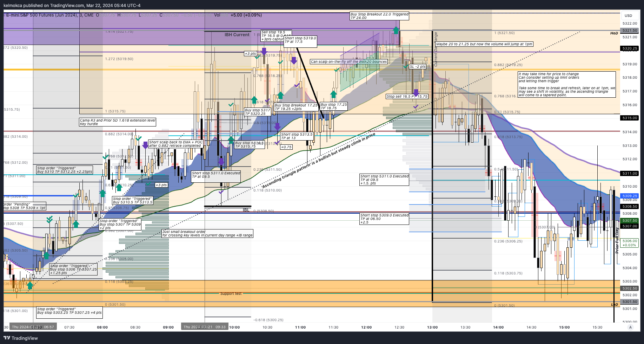Viewport: 644px width, 344px height.
Task: Click the 'IBH Current' label
Action: [x=237, y=35]
